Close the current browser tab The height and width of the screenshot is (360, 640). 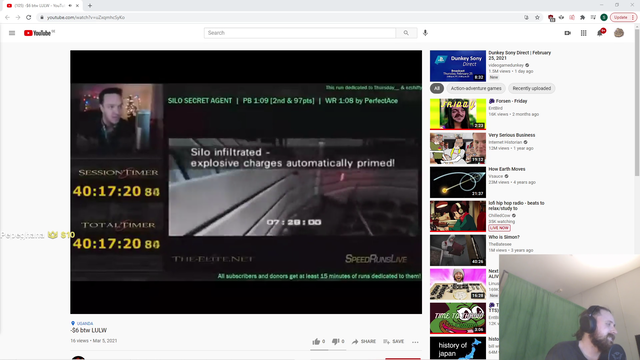pos(77,6)
